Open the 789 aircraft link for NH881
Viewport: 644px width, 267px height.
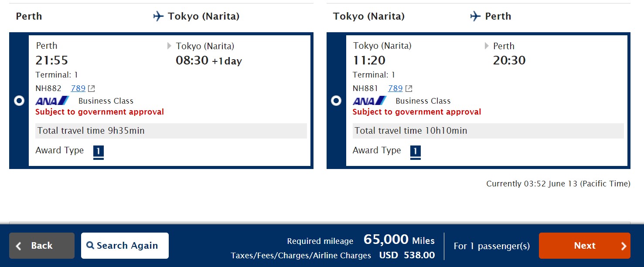[395, 88]
